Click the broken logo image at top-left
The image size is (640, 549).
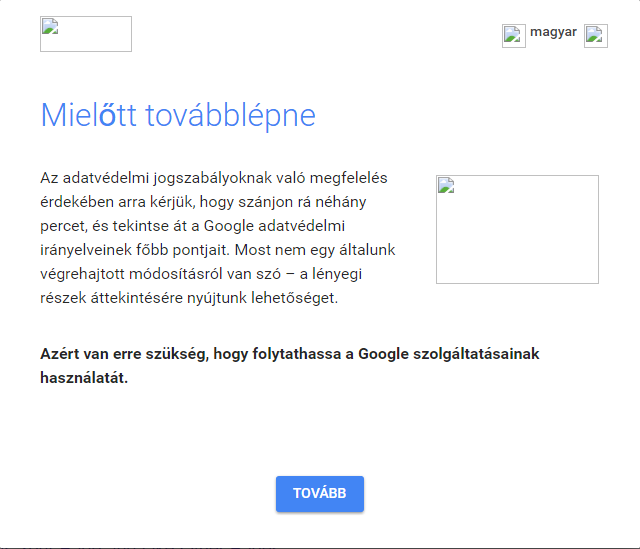point(86,34)
